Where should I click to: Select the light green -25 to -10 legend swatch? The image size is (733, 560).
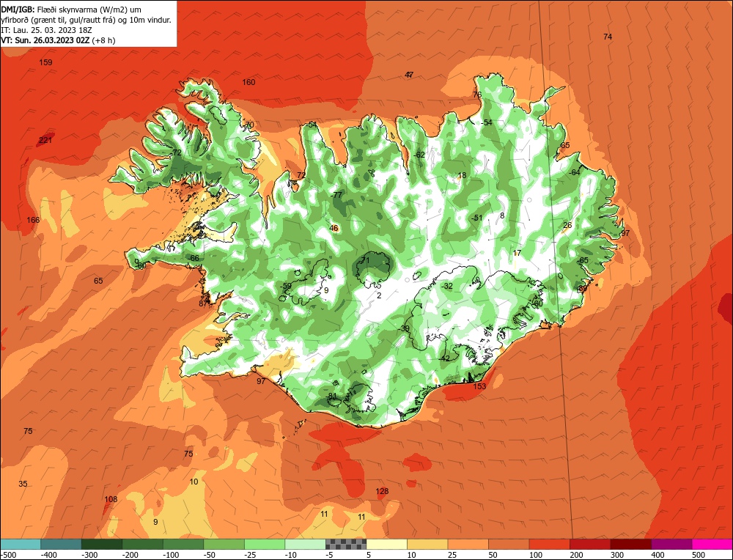(x=265, y=544)
